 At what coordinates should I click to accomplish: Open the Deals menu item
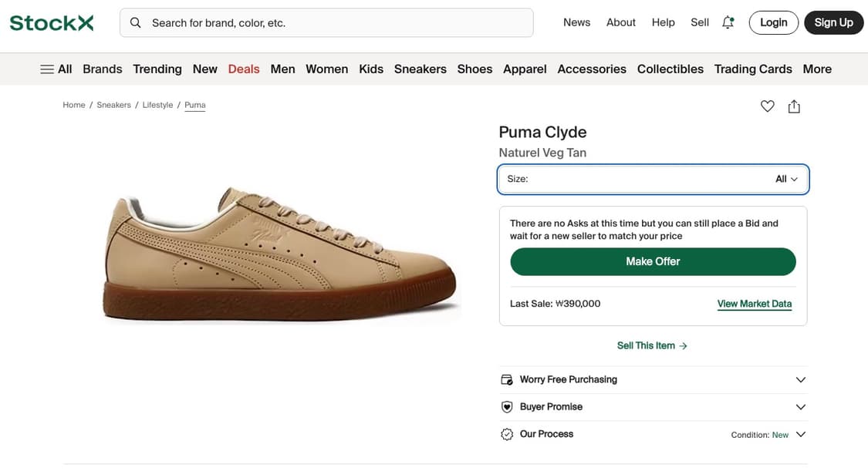[244, 69]
